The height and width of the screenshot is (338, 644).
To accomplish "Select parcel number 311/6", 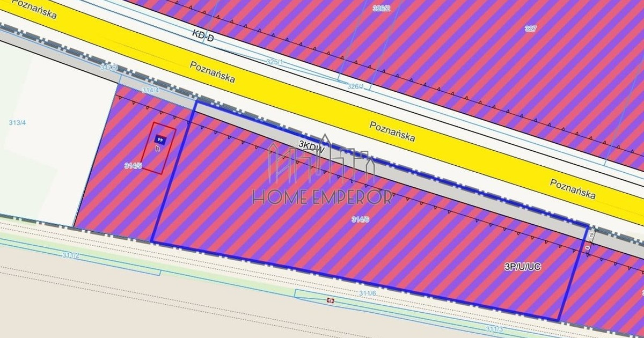I will 368,293.
